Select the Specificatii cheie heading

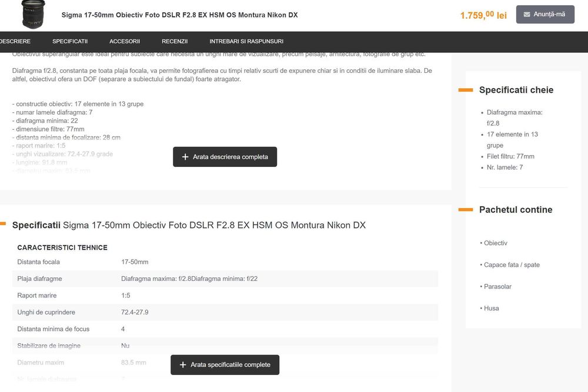click(x=516, y=90)
